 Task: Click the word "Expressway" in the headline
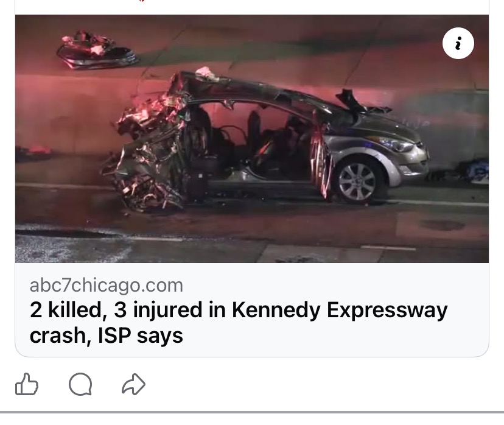point(387,311)
